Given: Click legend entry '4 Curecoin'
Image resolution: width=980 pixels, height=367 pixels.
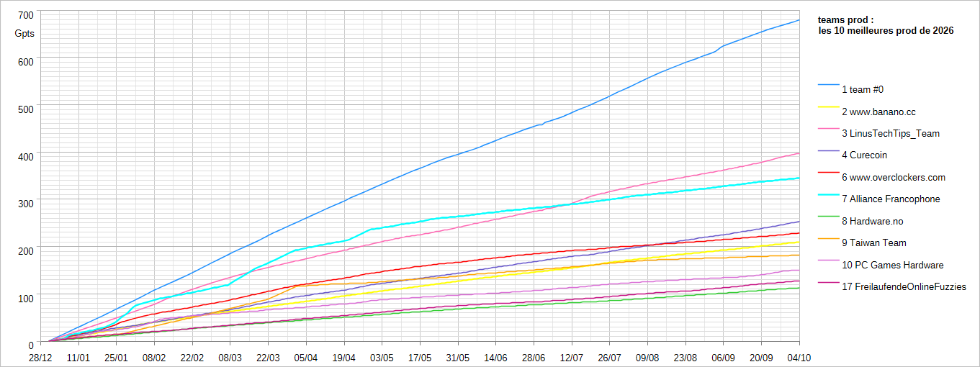Looking at the screenshot, I should coord(864,155).
